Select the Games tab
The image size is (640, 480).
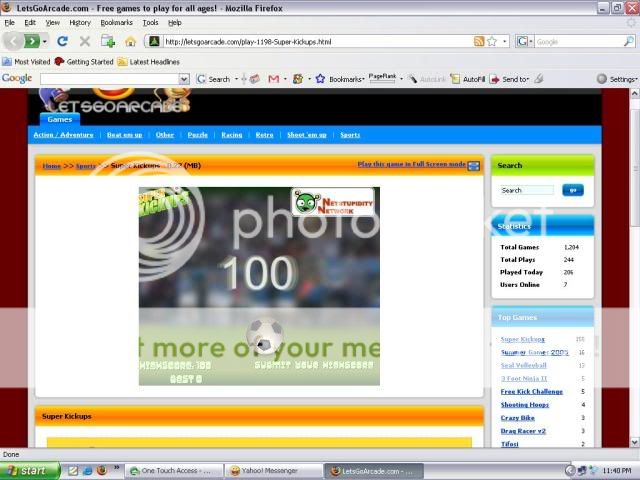60,119
